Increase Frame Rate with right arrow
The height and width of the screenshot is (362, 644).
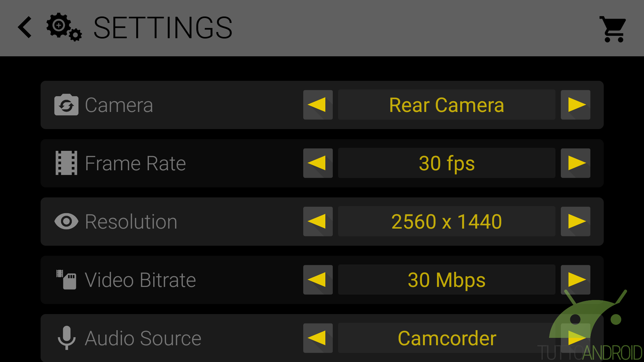pos(576,163)
